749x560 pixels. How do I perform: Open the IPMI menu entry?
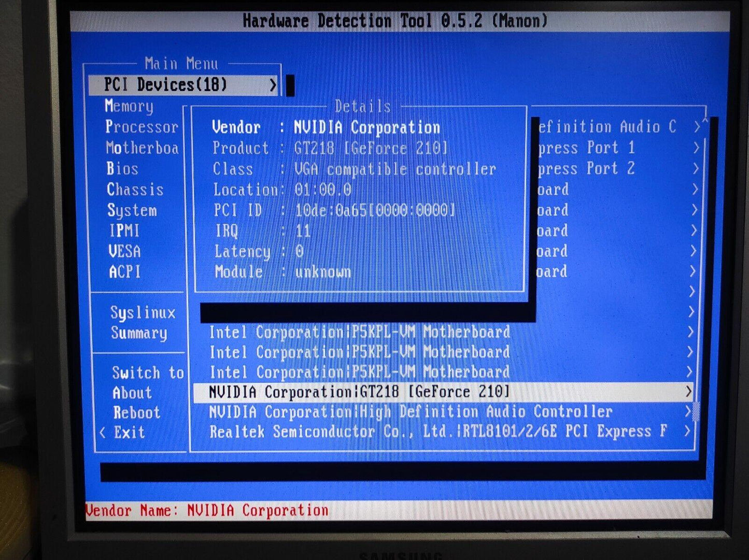(124, 231)
